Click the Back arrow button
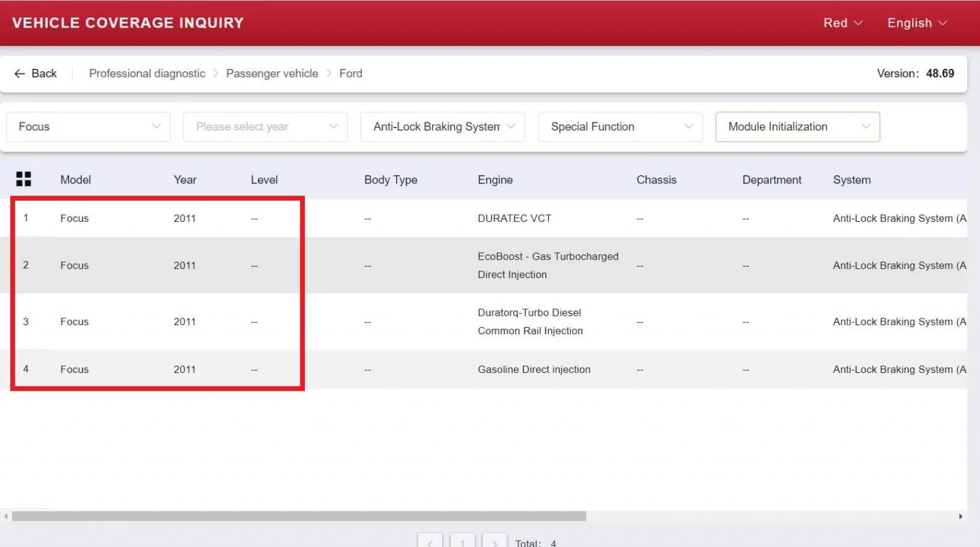 36,73
